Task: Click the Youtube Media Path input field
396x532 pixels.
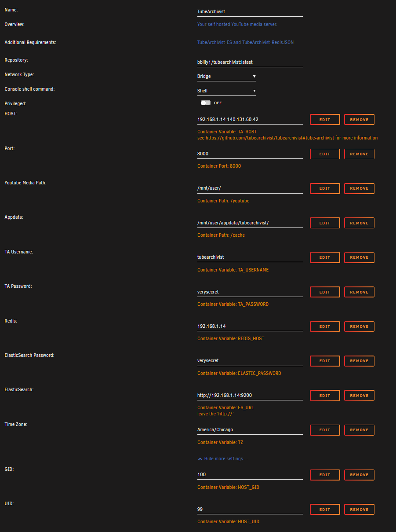Action: 250,188
